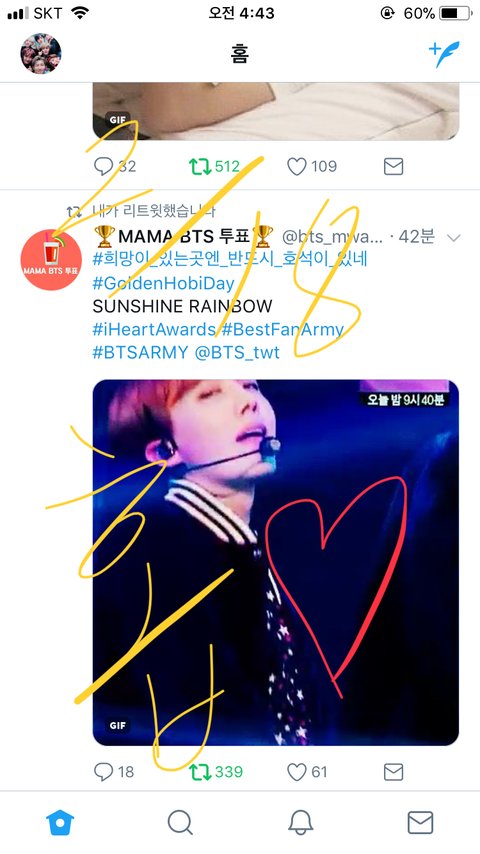Viewport: 480px width, 854px height.
Task: Open the Search tab
Action: coord(180,822)
